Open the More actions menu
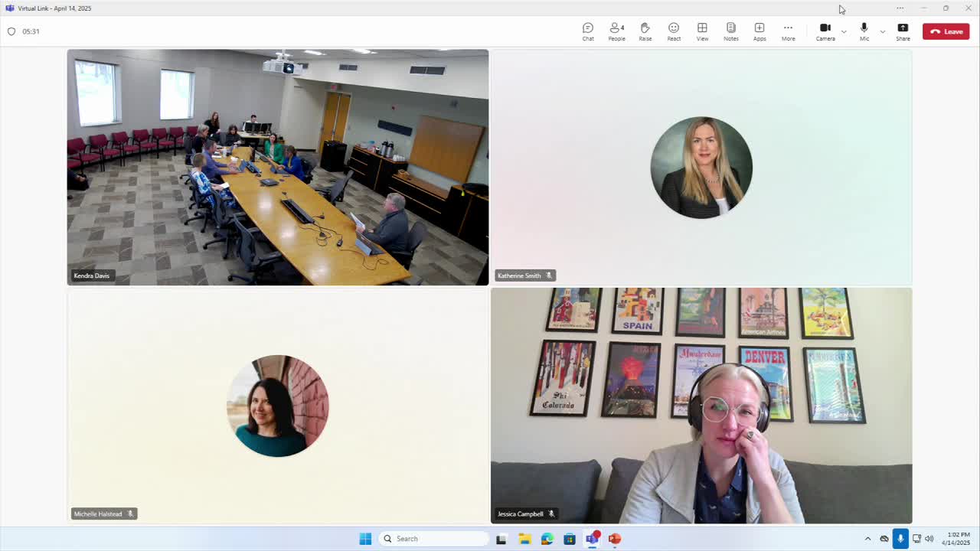The image size is (980, 551). [x=788, y=31]
